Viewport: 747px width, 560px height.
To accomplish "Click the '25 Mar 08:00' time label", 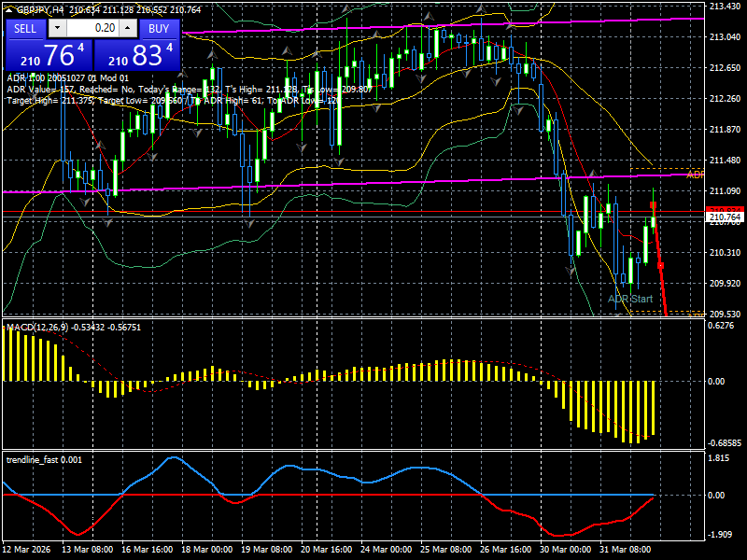I will [x=446, y=550].
